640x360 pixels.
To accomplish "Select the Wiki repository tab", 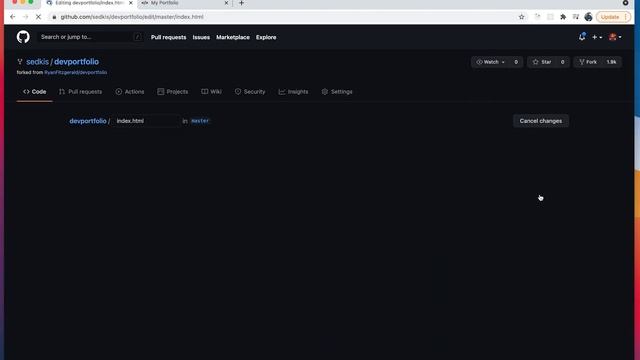I will pos(211,92).
